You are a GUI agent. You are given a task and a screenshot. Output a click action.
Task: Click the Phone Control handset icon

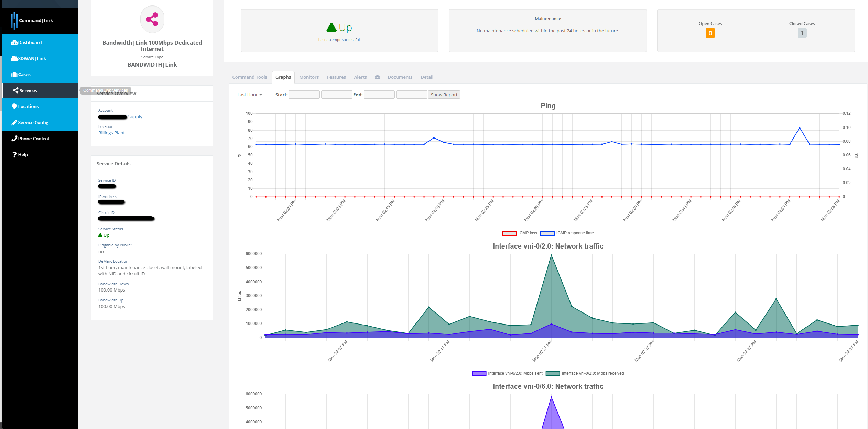point(14,139)
